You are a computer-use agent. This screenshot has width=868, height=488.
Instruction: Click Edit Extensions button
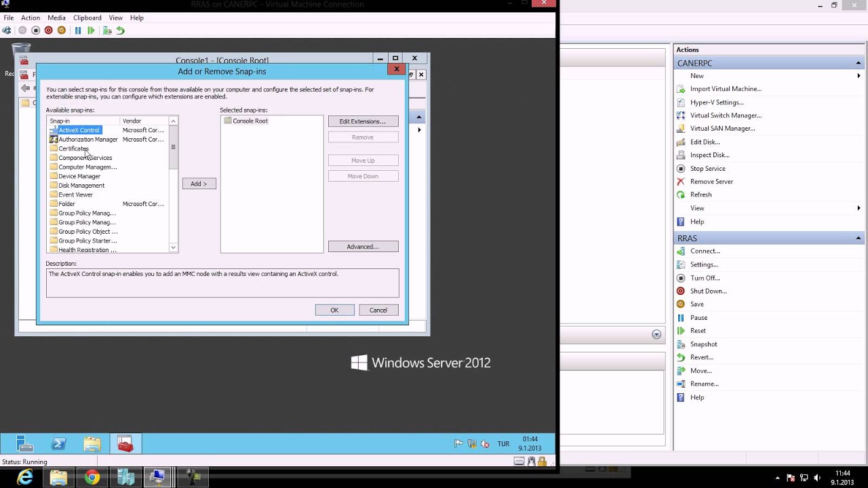click(363, 121)
